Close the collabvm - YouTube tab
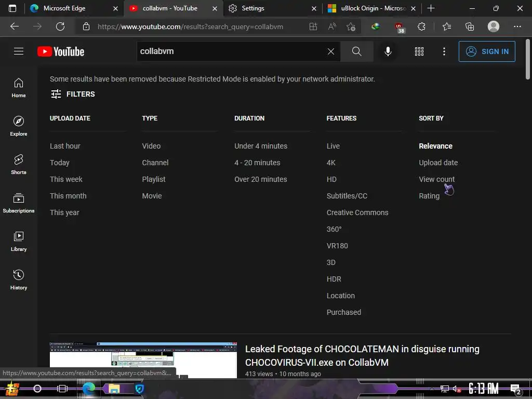532x399 pixels. click(215, 8)
